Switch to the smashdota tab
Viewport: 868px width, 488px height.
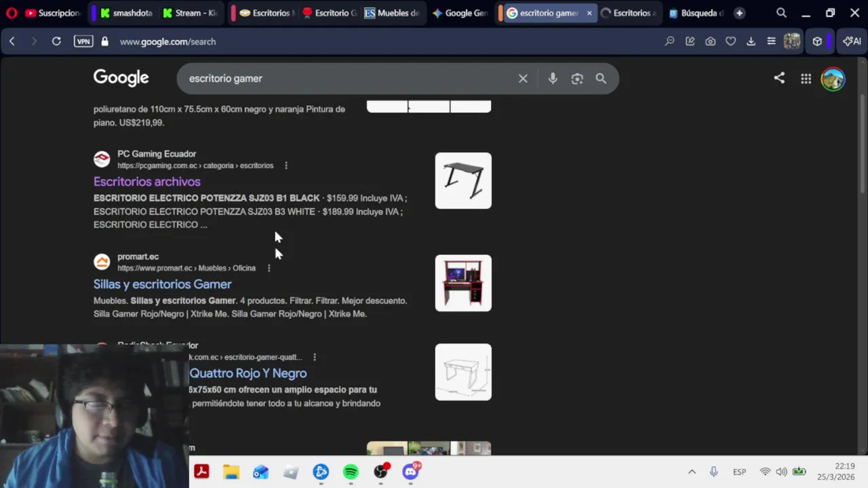tap(125, 13)
